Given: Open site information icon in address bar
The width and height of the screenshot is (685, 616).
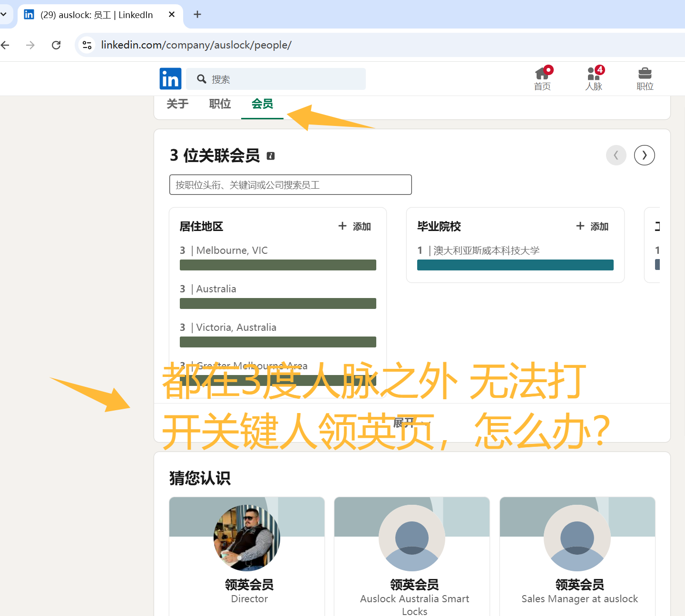Looking at the screenshot, I should coord(87,45).
